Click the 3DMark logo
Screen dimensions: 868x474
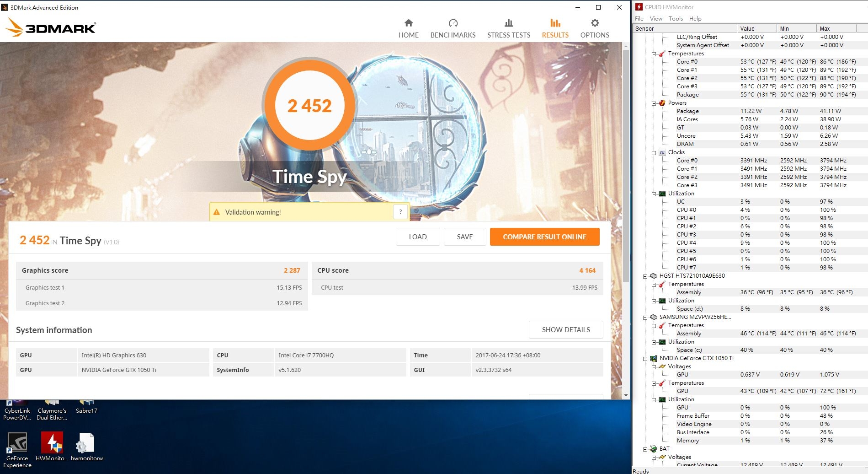51,27
